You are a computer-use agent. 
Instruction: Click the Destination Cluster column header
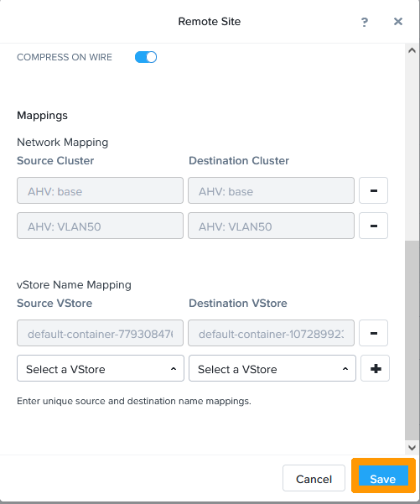pos(239,160)
